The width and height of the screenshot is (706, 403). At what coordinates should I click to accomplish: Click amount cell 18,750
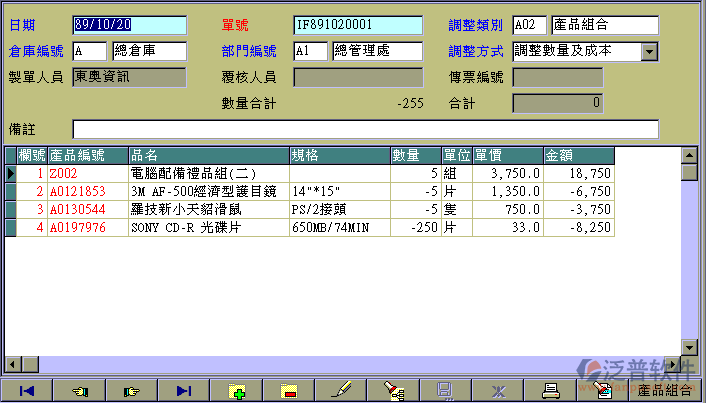pyautogui.click(x=579, y=173)
